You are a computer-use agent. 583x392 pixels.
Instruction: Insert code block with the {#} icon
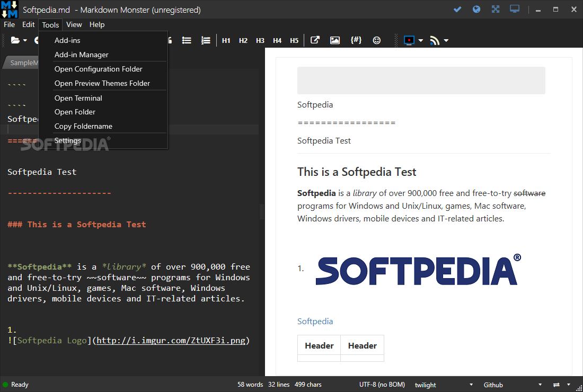pos(356,40)
